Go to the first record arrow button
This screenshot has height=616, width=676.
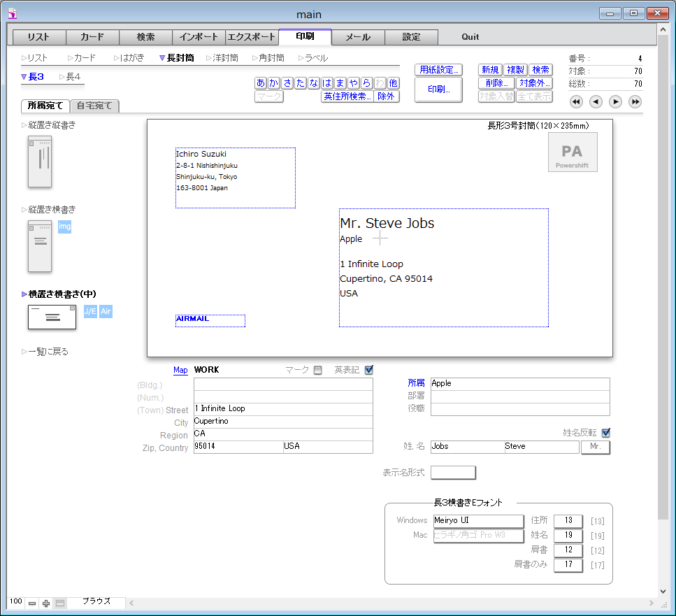click(x=576, y=102)
